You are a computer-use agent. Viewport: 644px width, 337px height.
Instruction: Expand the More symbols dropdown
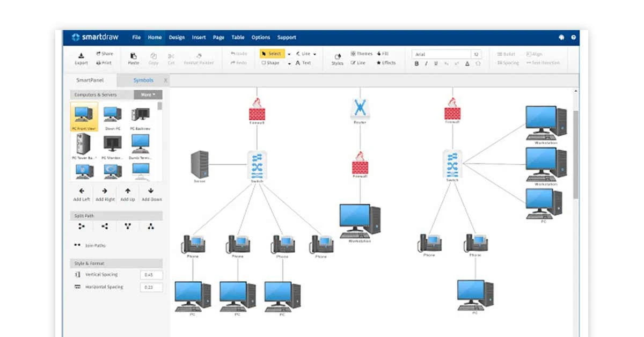(147, 94)
